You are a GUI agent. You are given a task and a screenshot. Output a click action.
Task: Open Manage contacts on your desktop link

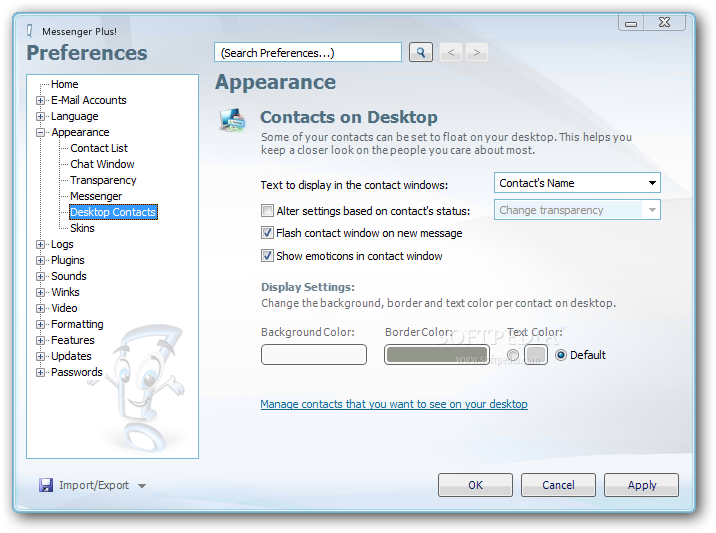pyautogui.click(x=394, y=404)
